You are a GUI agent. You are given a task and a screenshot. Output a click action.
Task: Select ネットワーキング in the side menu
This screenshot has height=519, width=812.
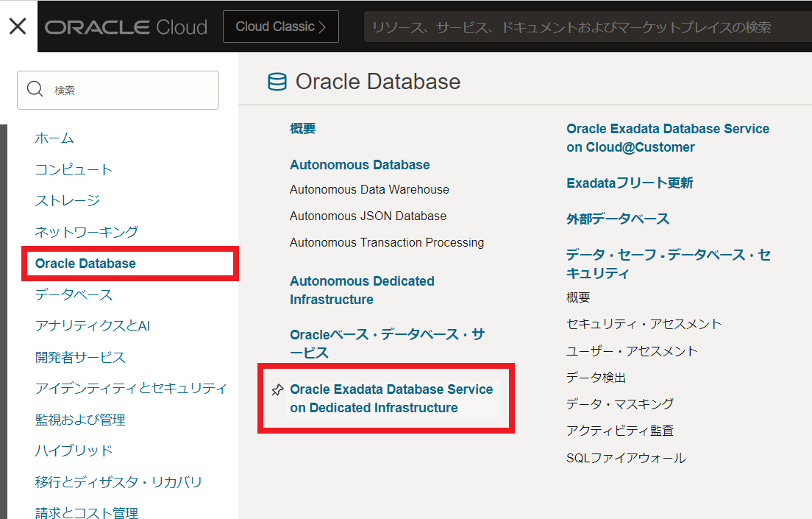click(86, 232)
